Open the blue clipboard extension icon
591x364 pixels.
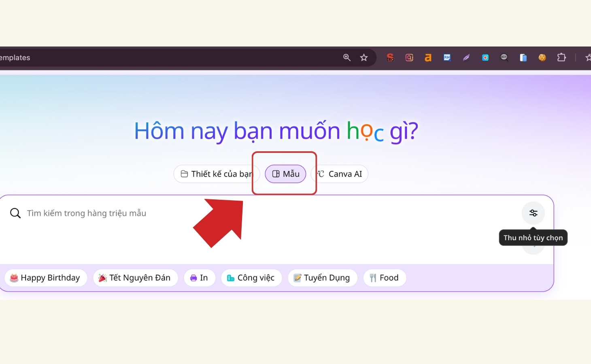tap(523, 57)
